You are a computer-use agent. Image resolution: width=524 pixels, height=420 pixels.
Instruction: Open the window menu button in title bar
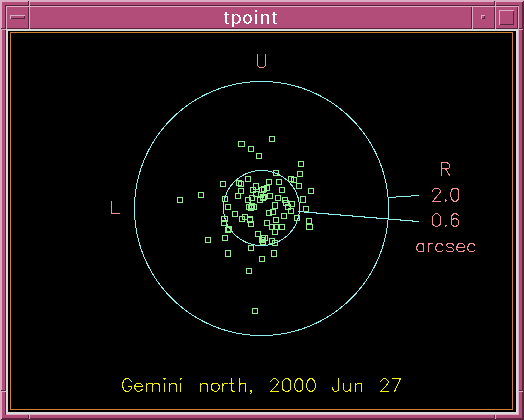click(x=17, y=17)
